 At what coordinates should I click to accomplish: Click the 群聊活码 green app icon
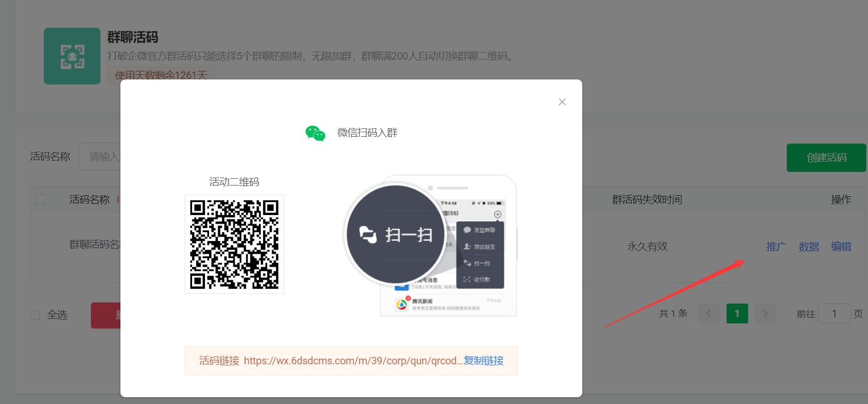72,56
